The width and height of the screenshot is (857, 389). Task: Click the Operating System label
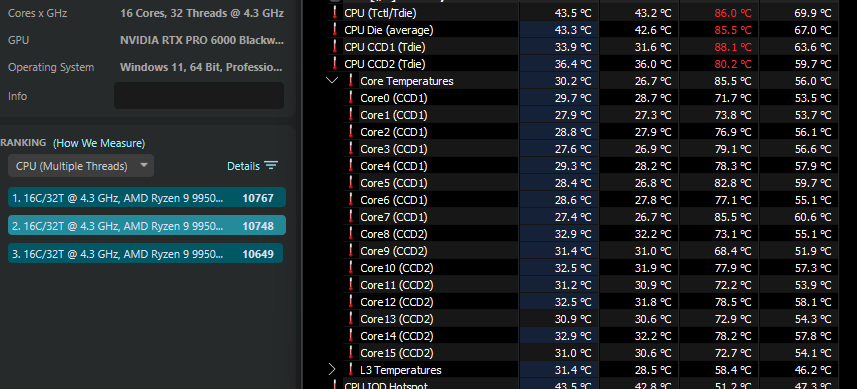tap(51, 67)
